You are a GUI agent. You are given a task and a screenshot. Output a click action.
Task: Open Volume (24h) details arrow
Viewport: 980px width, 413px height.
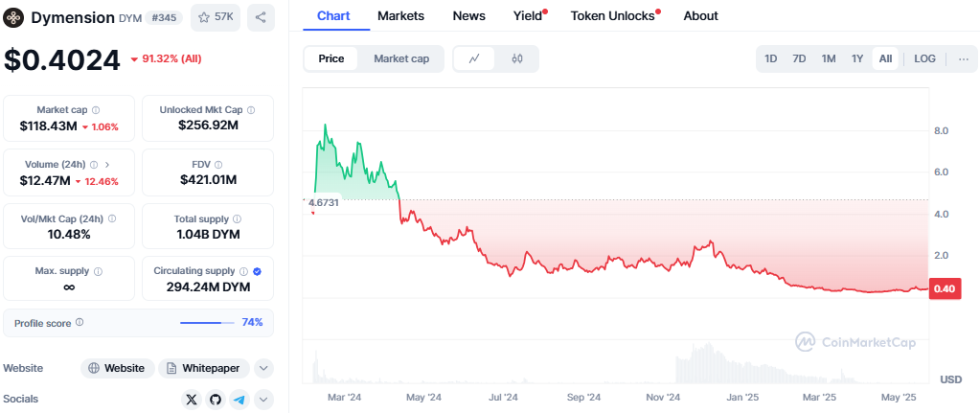[x=107, y=165]
